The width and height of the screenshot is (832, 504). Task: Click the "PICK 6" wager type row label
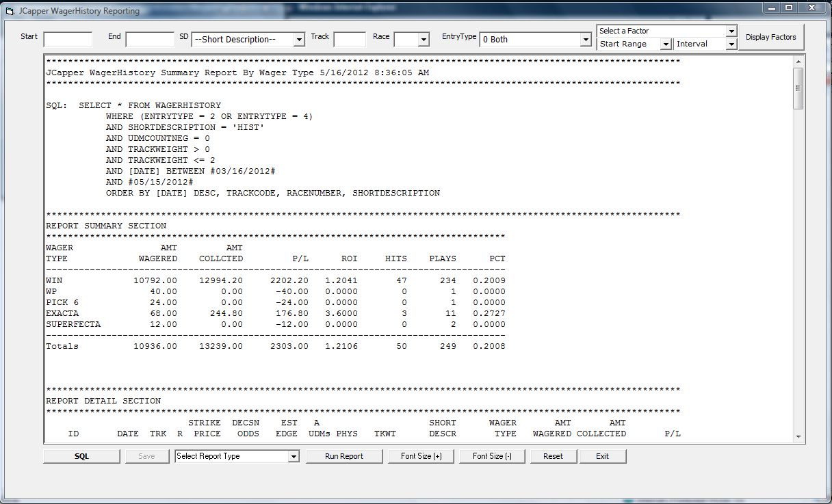pos(62,302)
